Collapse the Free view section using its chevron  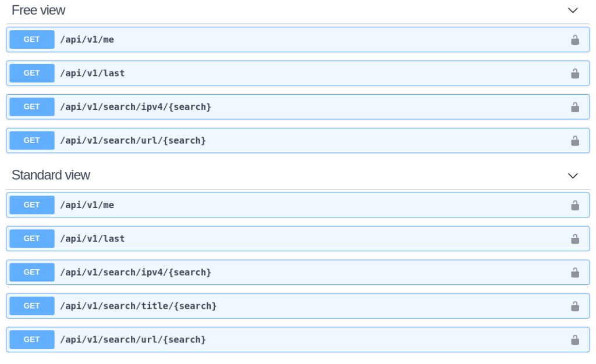point(573,10)
